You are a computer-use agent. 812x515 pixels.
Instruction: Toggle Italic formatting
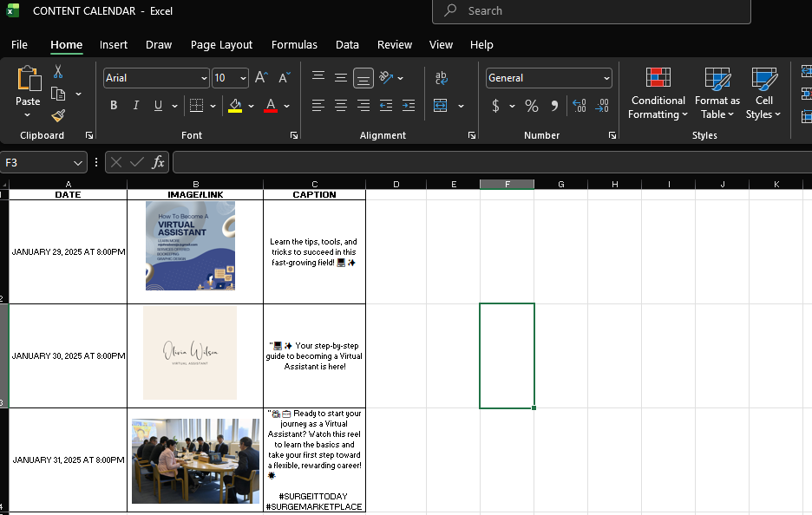click(x=135, y=106)
